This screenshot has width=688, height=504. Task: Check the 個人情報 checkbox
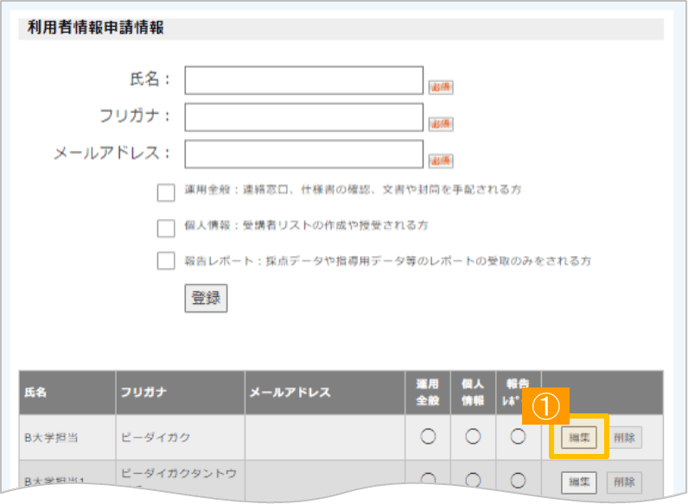[x=166, y=227]
